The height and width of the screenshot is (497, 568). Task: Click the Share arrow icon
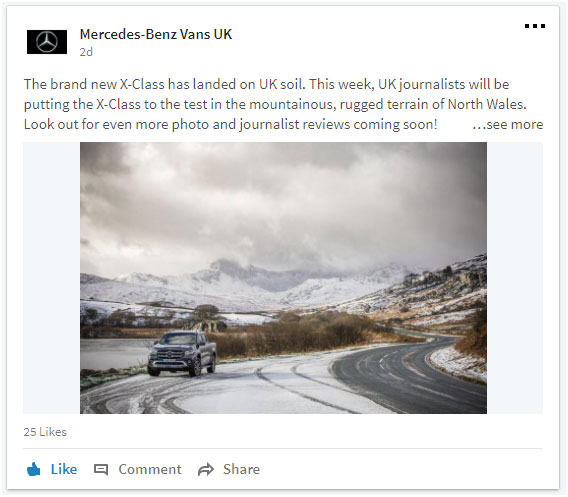206,469
